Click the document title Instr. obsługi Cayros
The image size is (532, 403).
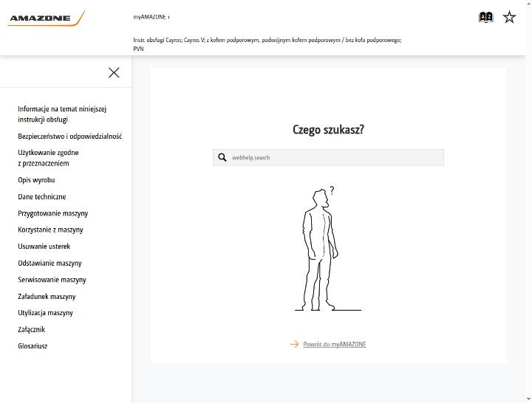267,44
